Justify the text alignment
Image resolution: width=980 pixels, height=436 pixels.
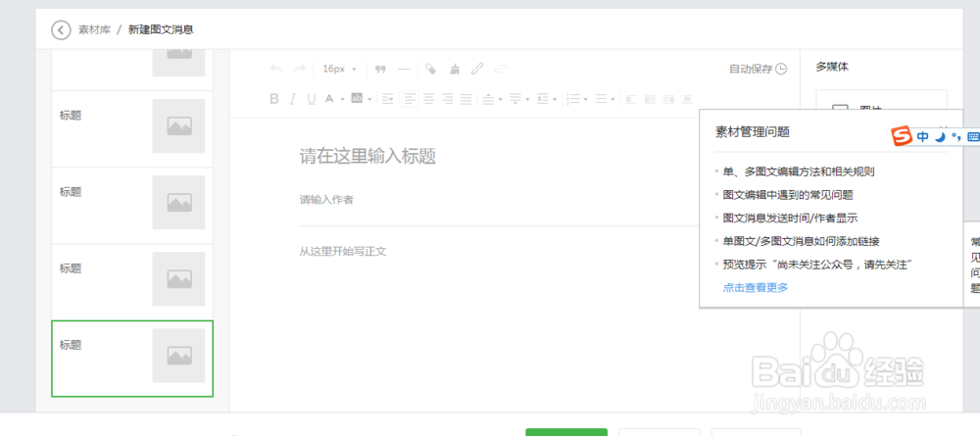coord(465,99)
